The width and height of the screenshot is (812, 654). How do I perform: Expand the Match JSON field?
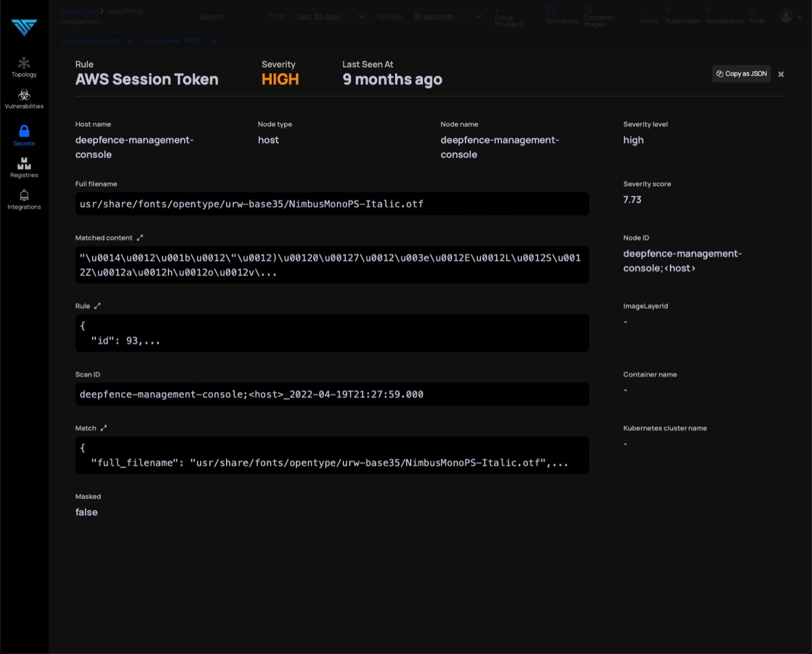point(104,429)
